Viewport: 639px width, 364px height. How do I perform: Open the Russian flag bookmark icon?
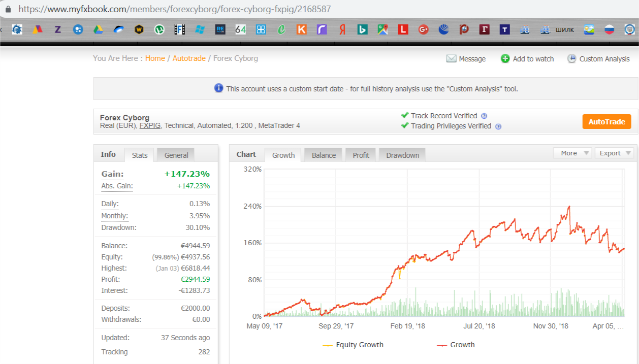[609, 29]
